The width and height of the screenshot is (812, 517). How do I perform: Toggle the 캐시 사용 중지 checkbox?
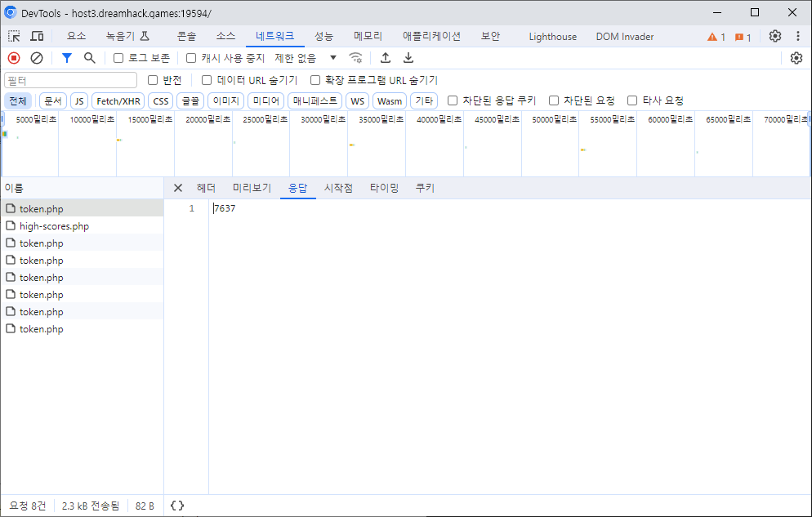(x=191, y=58)
